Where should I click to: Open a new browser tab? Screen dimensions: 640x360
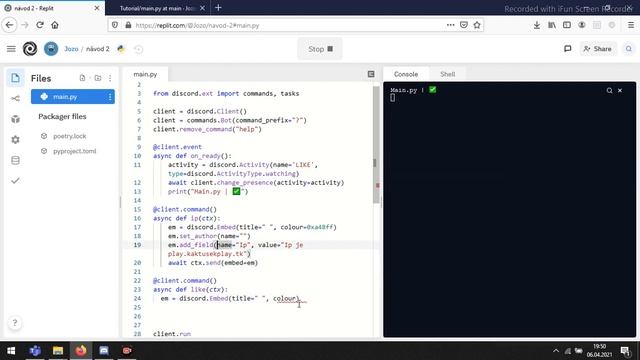click(x=218, y=8)
